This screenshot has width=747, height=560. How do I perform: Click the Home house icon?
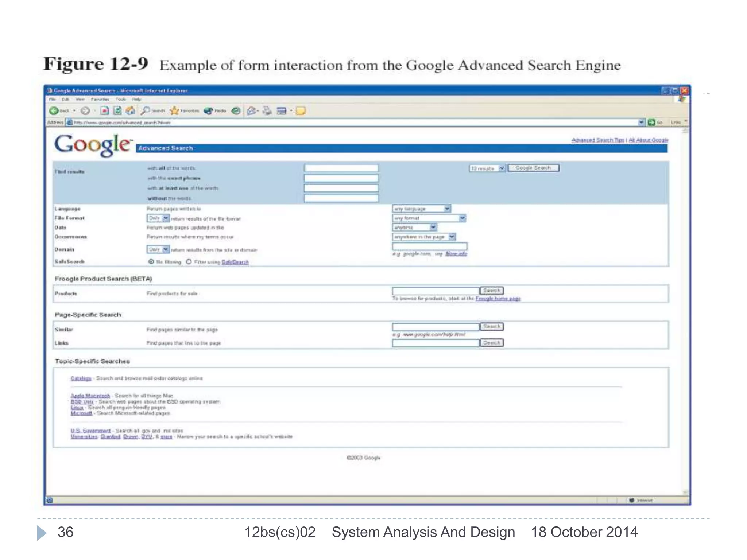point(130,110)
